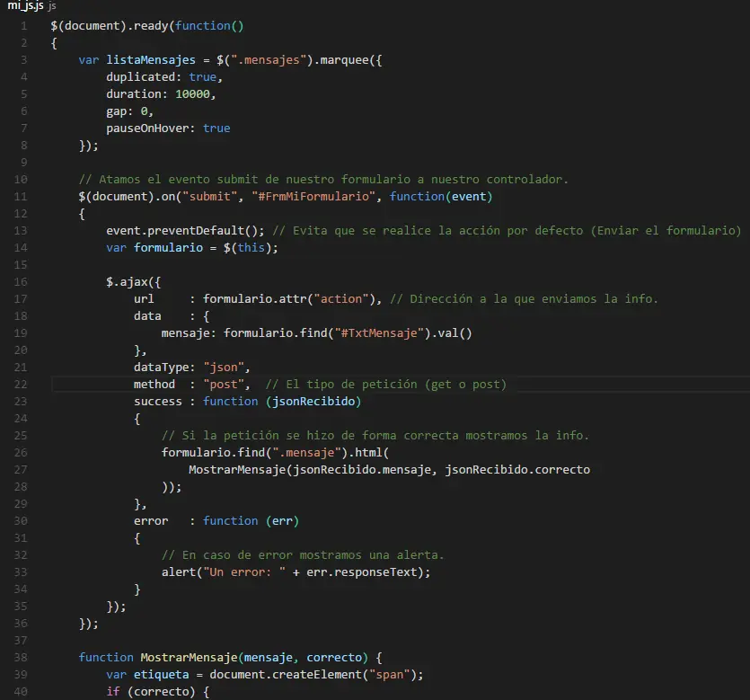750x700 pixels.
Task: Click the mensaje key on line 19
Action: (187, 333)
